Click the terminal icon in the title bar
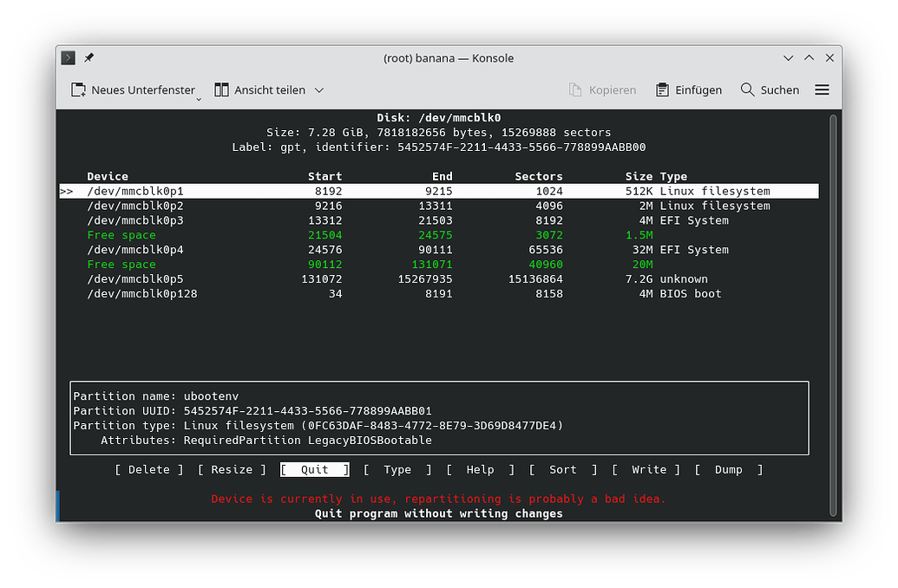This screenshot has width=898, height=588. coord(68,58)
